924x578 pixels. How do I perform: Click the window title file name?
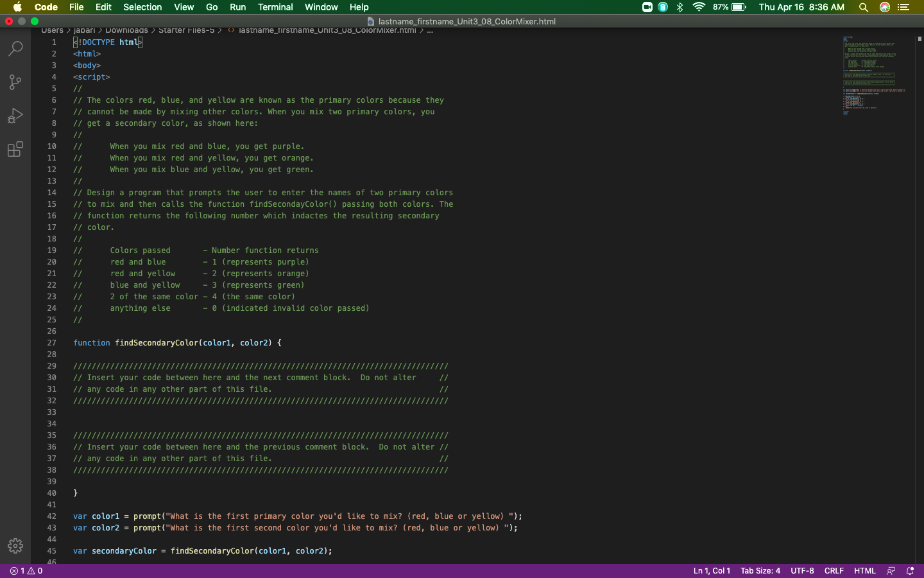tap(466, 21)
